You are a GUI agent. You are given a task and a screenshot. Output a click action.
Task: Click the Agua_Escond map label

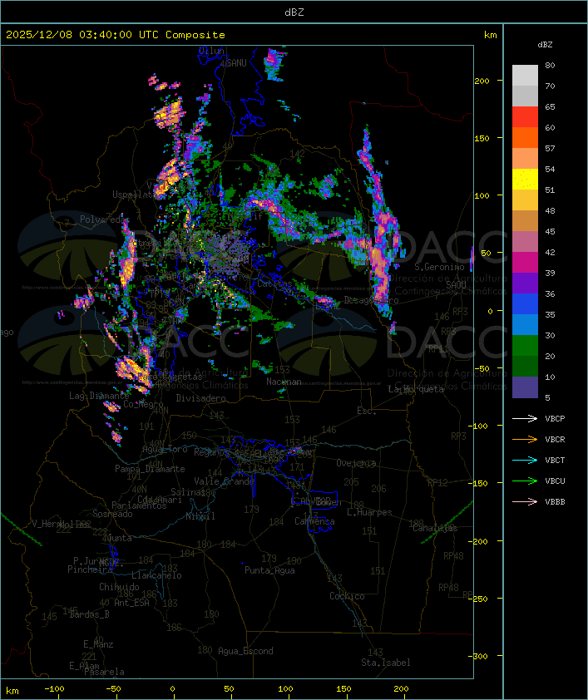[x=245, y=651]
